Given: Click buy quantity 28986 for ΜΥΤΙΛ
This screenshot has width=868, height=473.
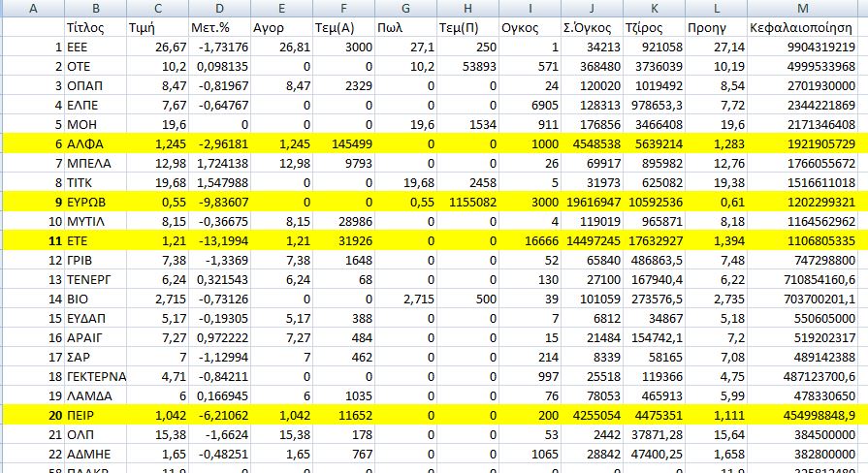Looking at the screenshot, I should [x=343, y=221].
